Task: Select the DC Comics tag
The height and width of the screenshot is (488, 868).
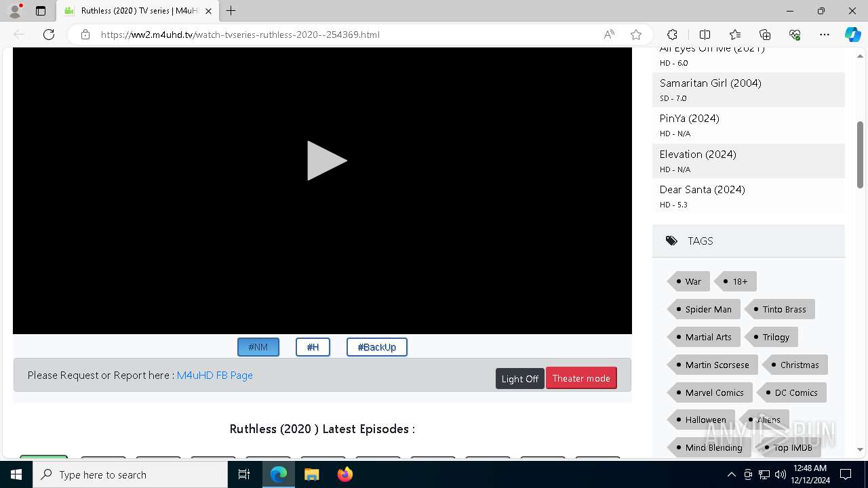Action: (x=792, y=392)
